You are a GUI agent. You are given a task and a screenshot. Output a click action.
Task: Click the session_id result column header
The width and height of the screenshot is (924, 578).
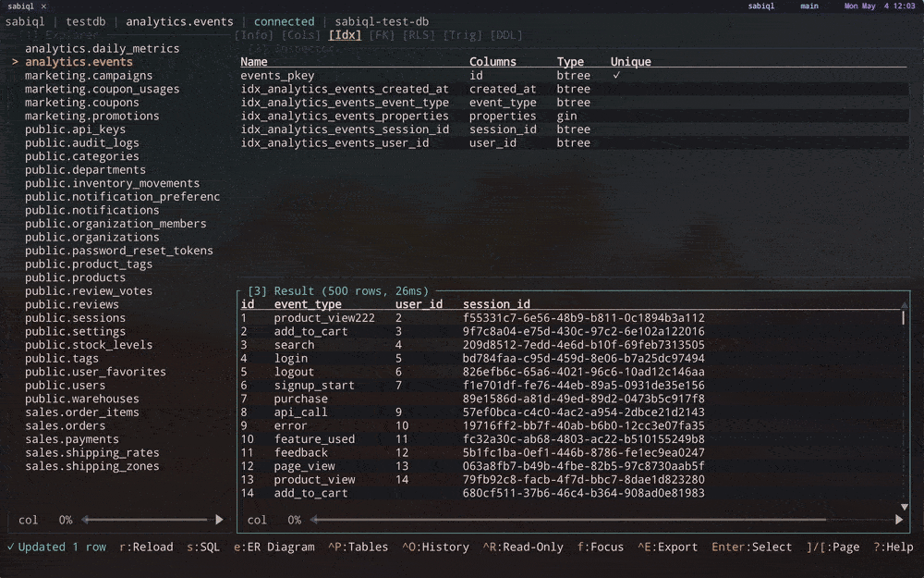tap(496, 304)
